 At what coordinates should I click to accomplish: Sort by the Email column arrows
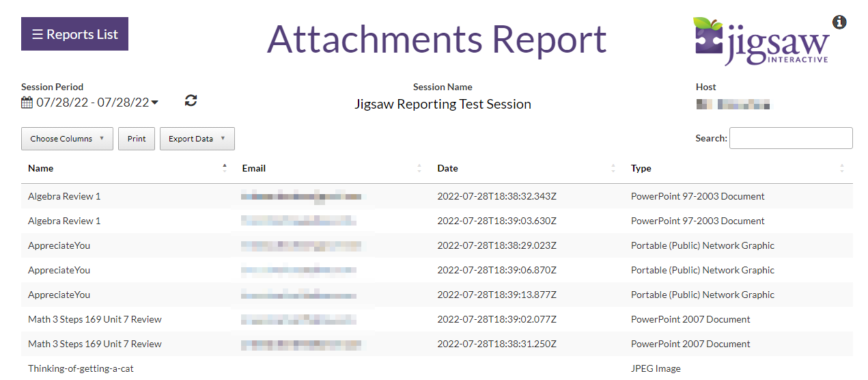pos(419,168)
